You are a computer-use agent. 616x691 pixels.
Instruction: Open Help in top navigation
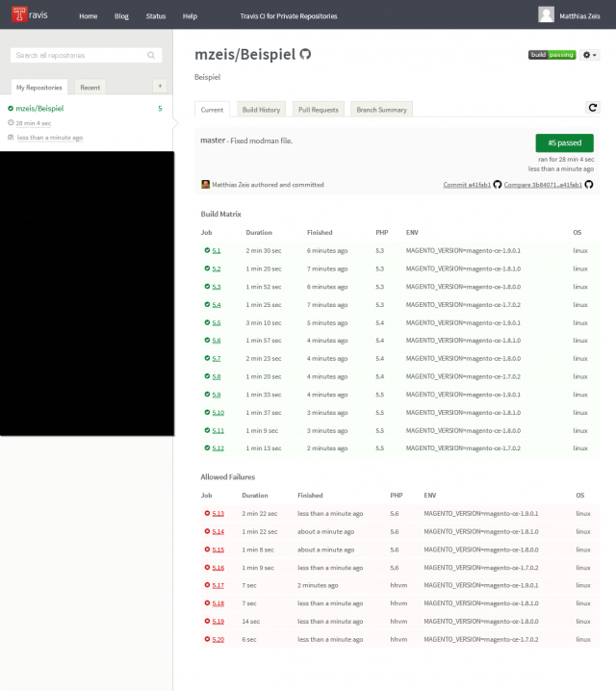click(x=190, y=16)
